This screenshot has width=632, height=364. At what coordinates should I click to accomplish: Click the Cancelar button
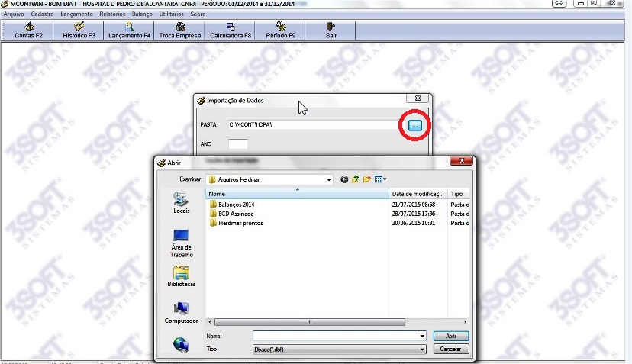pyautogui.click(x=450, y=349)
